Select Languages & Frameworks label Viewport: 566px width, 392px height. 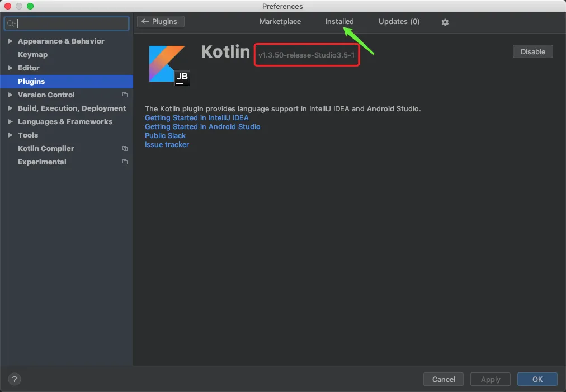coord(65,122)
